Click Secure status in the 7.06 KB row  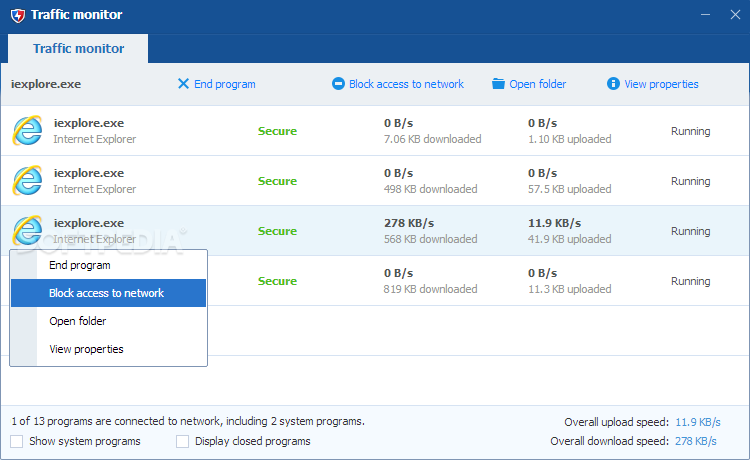pyautogui.click(x=277, y=131)
